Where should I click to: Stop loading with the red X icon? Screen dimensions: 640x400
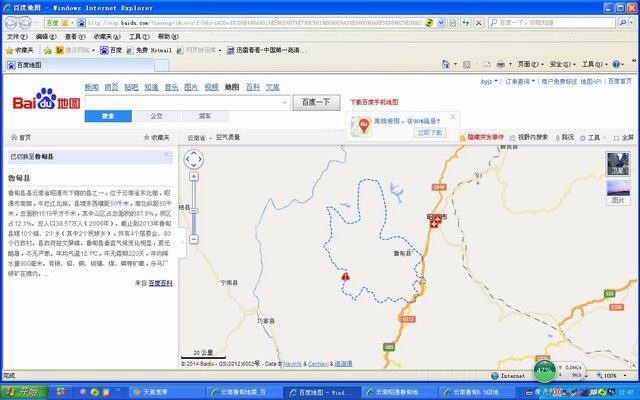coord(479,23)
